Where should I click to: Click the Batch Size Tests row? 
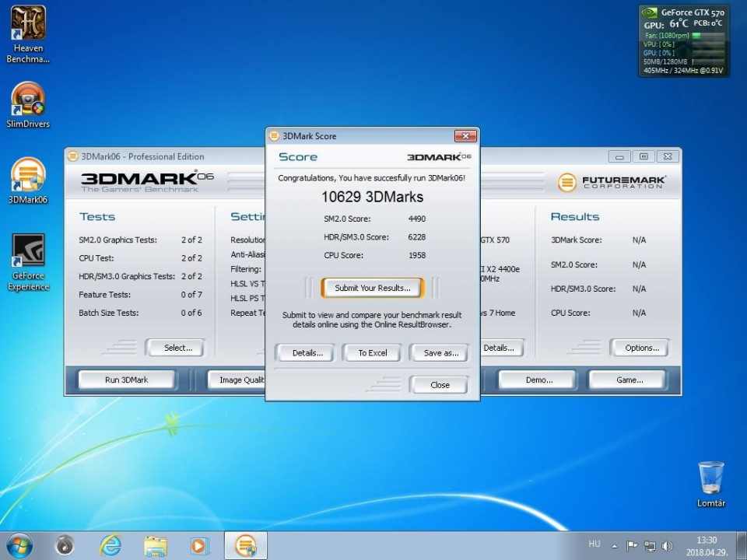(x=141, y=313)
